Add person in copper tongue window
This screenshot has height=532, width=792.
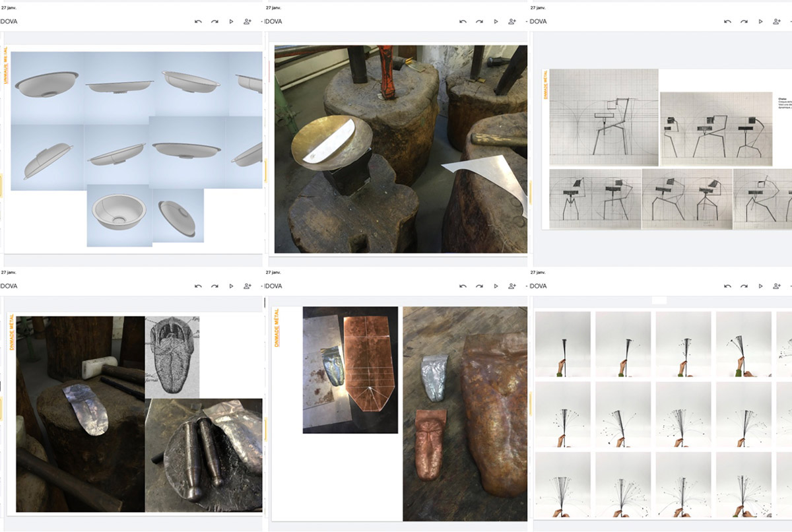click(512, 286)
